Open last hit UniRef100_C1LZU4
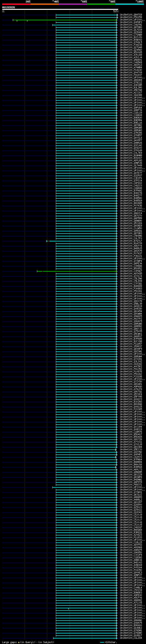Image resolution: width=146 pixels, height=644 pixels. pyautogui.click(x=131, y=638)
